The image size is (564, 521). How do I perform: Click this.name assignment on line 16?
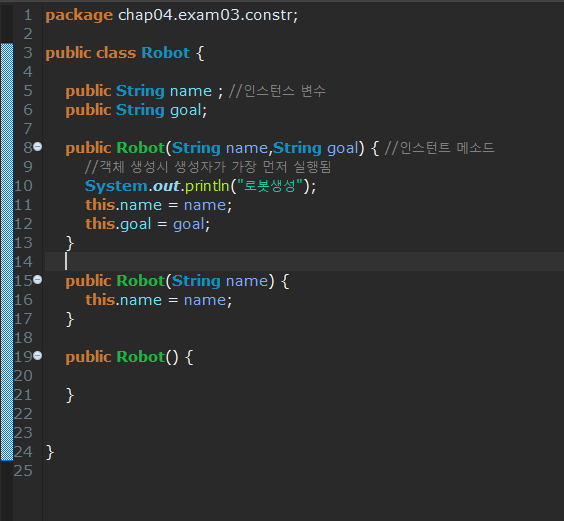[159, 300]
